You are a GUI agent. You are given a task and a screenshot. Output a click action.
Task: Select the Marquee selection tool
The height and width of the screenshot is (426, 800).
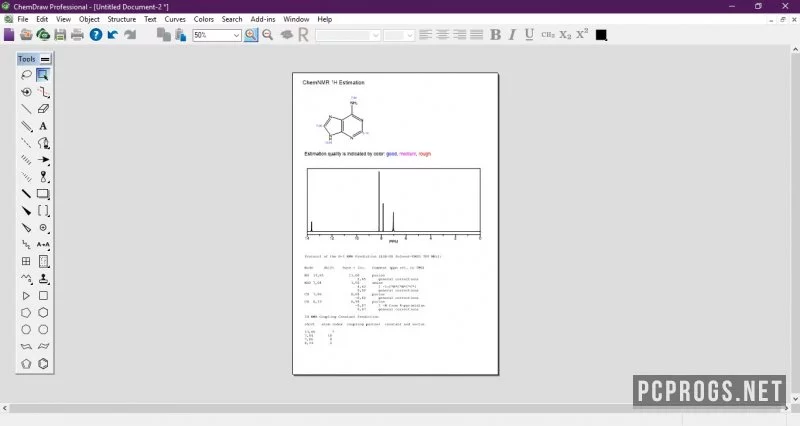tap(43, 75)
